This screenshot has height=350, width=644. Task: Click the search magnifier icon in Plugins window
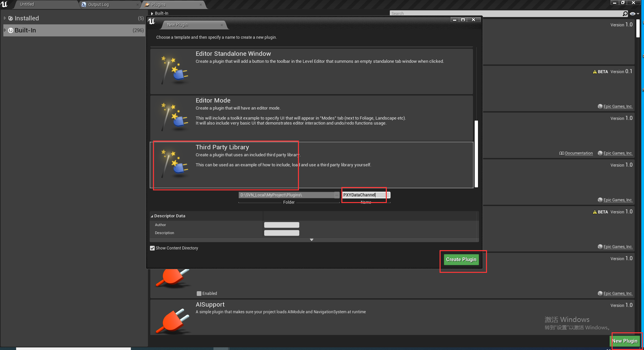pyautogui.click(x=625, y=14)
